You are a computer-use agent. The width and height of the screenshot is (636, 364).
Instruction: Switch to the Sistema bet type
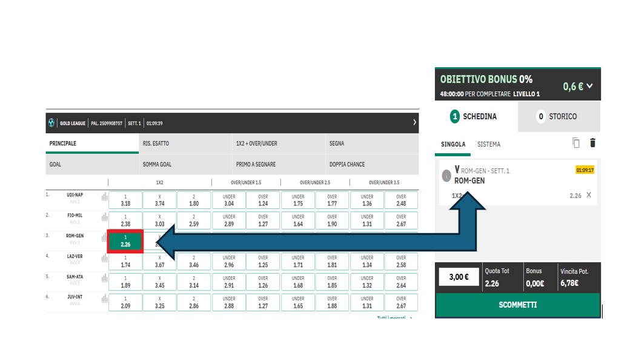[489, 144]
